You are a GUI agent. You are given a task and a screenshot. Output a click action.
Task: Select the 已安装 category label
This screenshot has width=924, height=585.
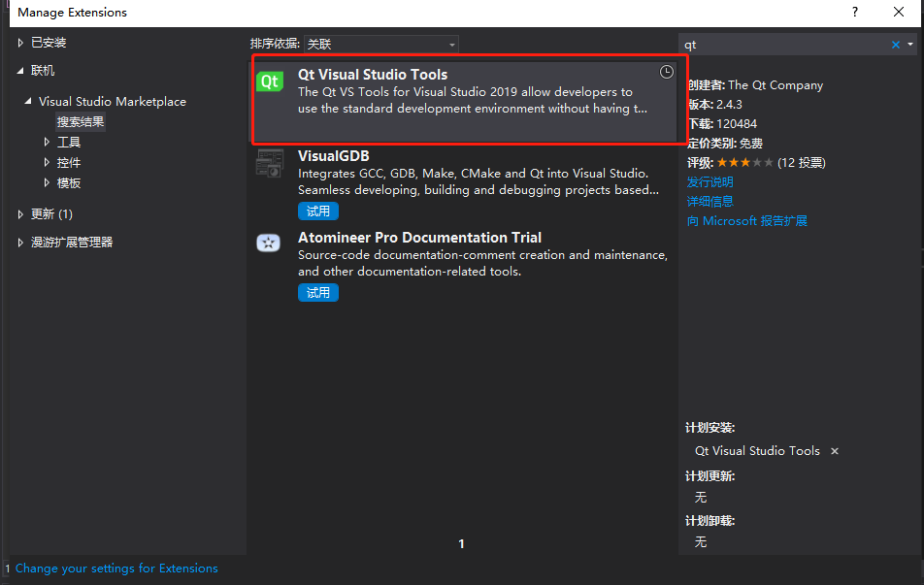(x=49, y=43)
